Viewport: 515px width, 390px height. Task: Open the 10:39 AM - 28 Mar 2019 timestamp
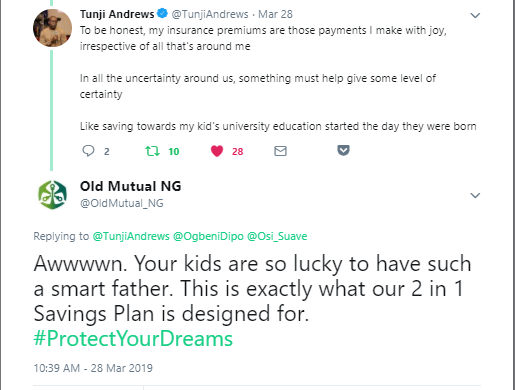(x=93, y=368)
